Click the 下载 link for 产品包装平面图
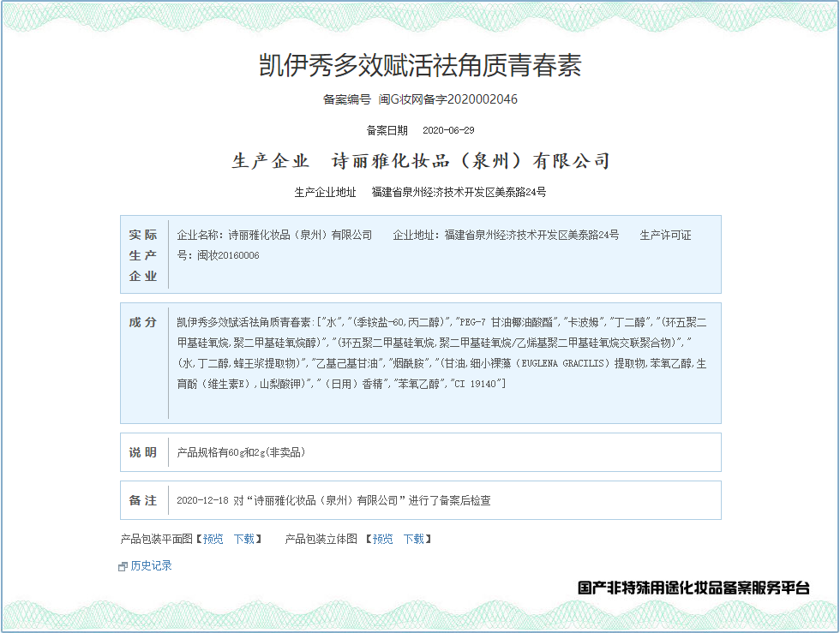This screenshot has width=840, height=633. point(244,539)
